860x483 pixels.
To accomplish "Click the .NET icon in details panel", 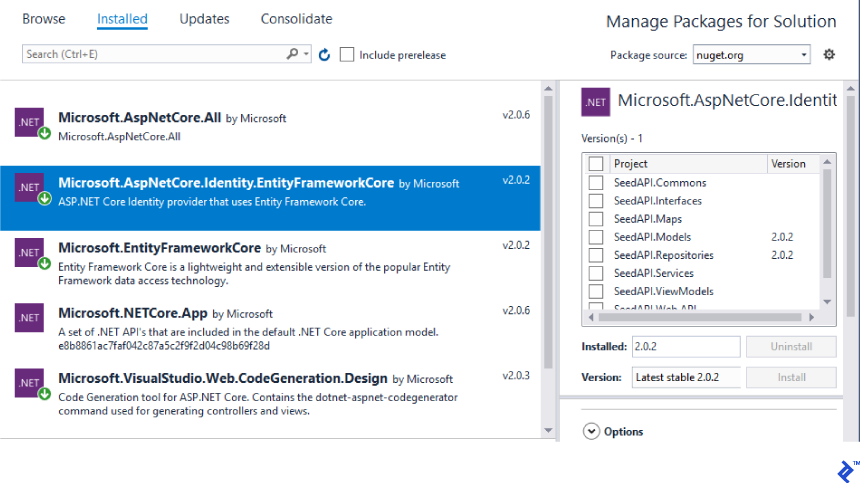I will click(x=596, y=102).
